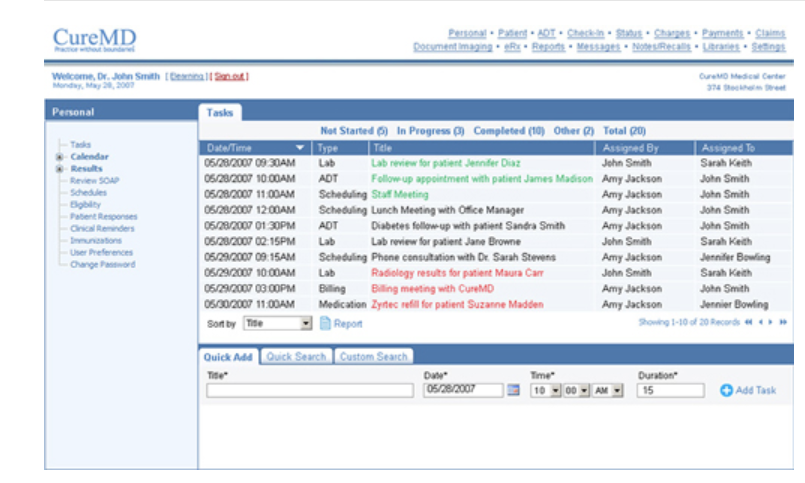Open the Patient menu link
Image resolution: width=805 pixels, height=483 pixels.
(x=512, y=33)
